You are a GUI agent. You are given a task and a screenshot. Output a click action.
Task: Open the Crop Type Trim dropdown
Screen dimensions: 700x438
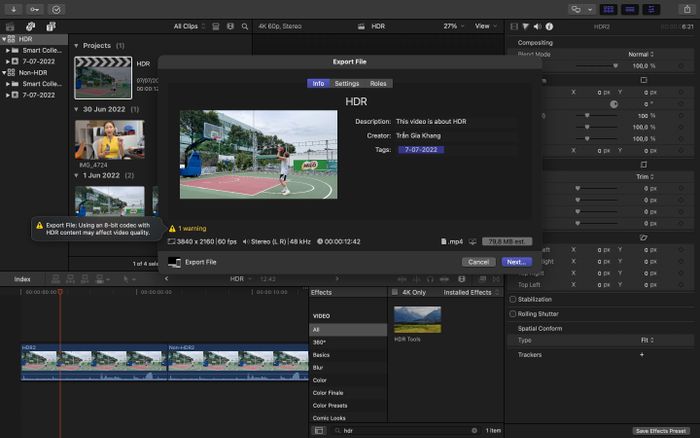click(645, 177)
